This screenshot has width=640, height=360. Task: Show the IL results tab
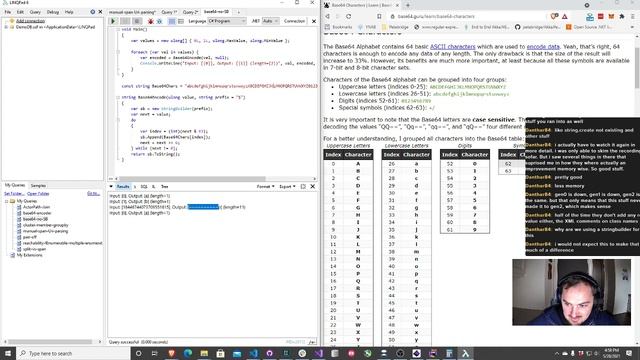[153, 187]
